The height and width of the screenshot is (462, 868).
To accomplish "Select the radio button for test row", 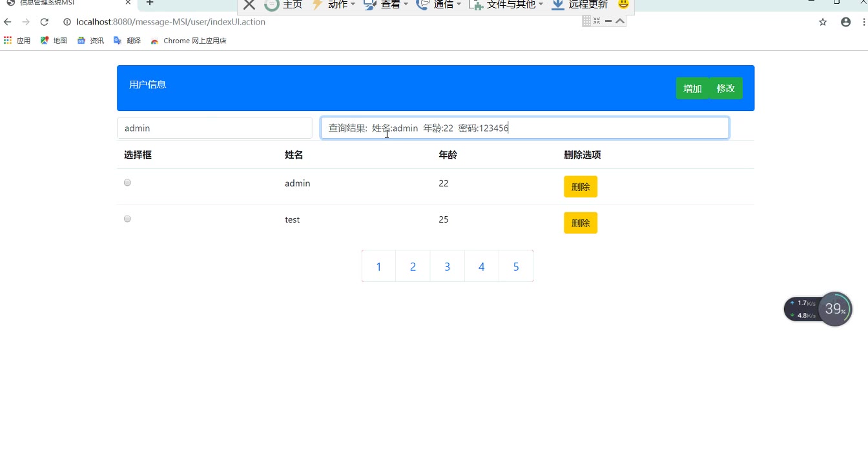I will (127, 219).
